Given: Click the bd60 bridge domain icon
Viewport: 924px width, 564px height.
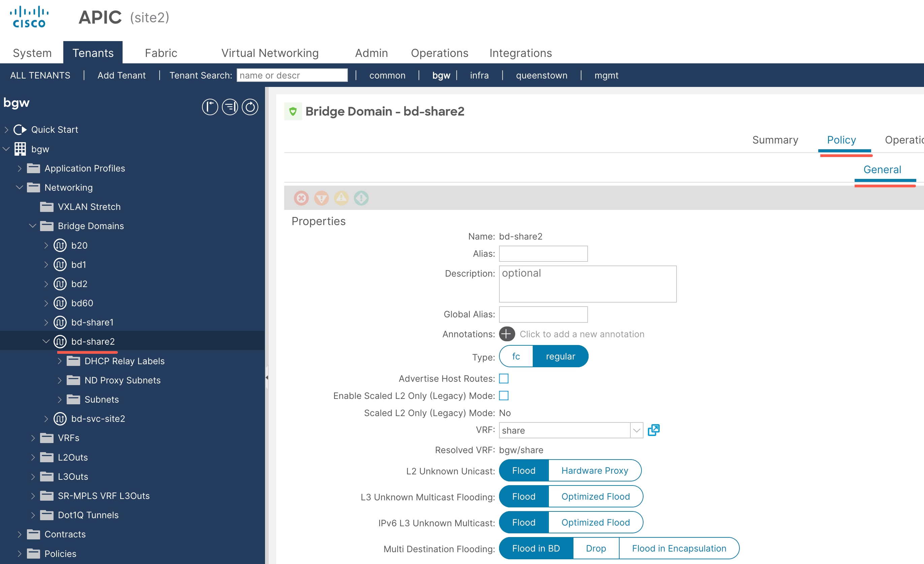Looking at the screenshot, I should pos(60,303).
